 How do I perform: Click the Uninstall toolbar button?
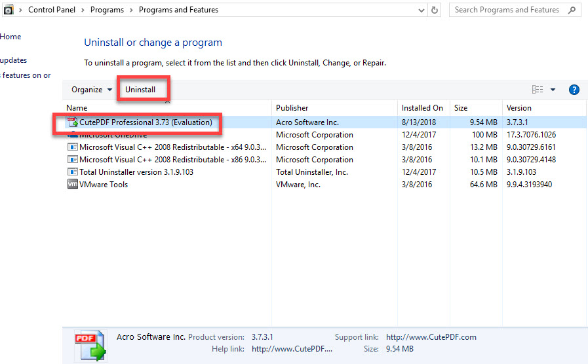coord(140,90)
